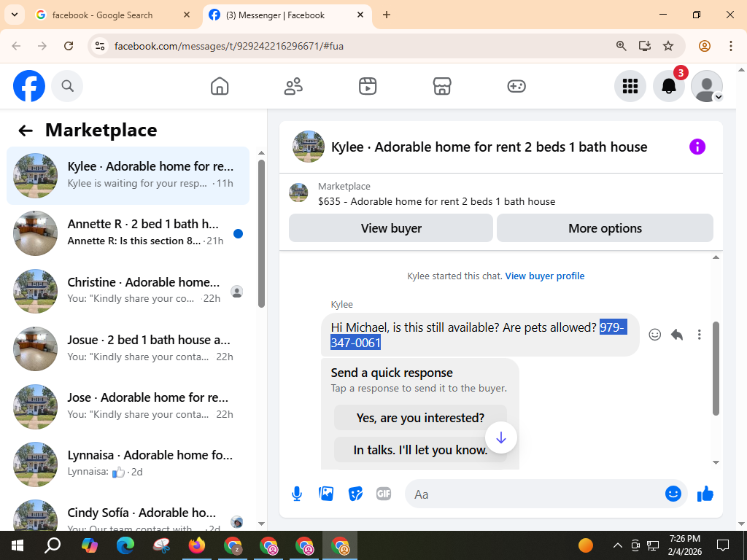747x560 pixels.
Task: Click the unread blue dot on Annette R
Action: coord(239,233)
